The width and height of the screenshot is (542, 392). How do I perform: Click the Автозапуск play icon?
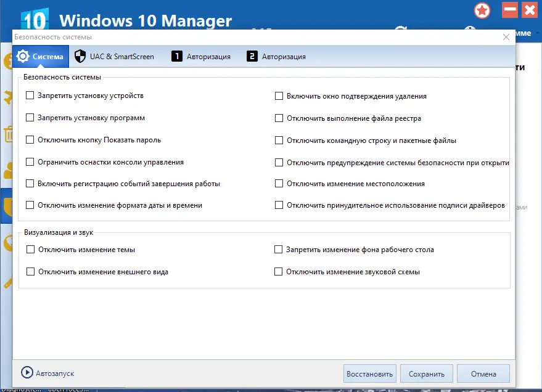[x=27, y=373]
